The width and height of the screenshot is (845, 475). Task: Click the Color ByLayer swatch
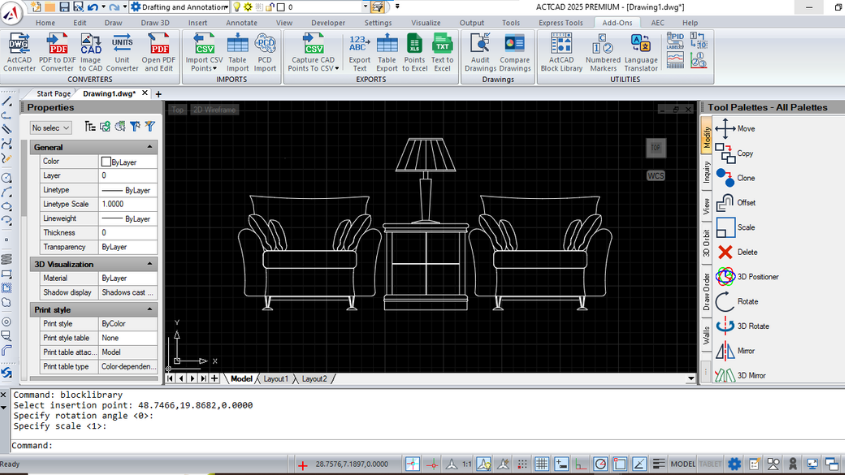(x=106, y=162)
